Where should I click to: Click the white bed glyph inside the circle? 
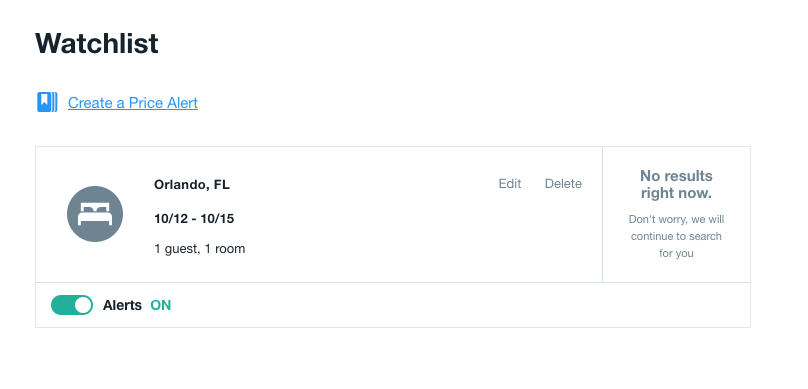(x=95, y=215)
